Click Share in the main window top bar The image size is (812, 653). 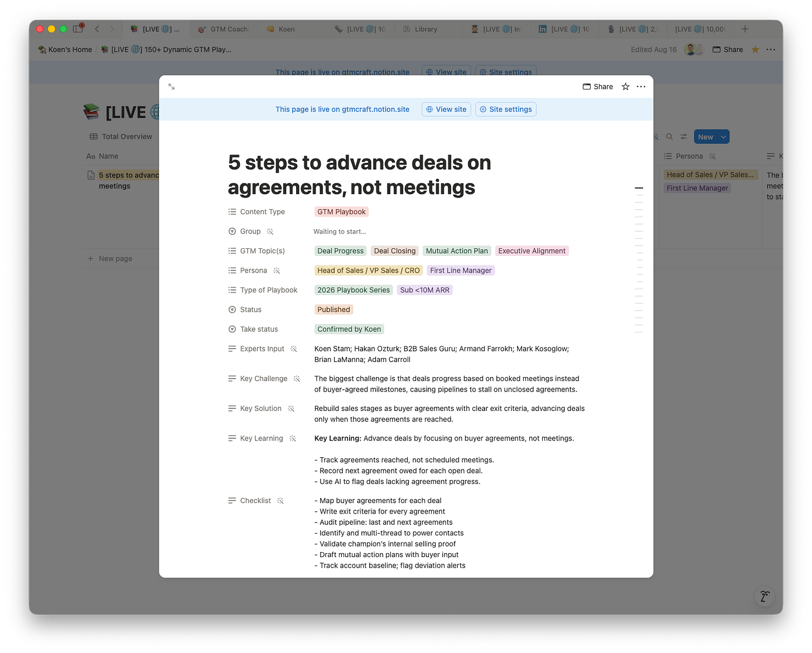pos(728,50)
